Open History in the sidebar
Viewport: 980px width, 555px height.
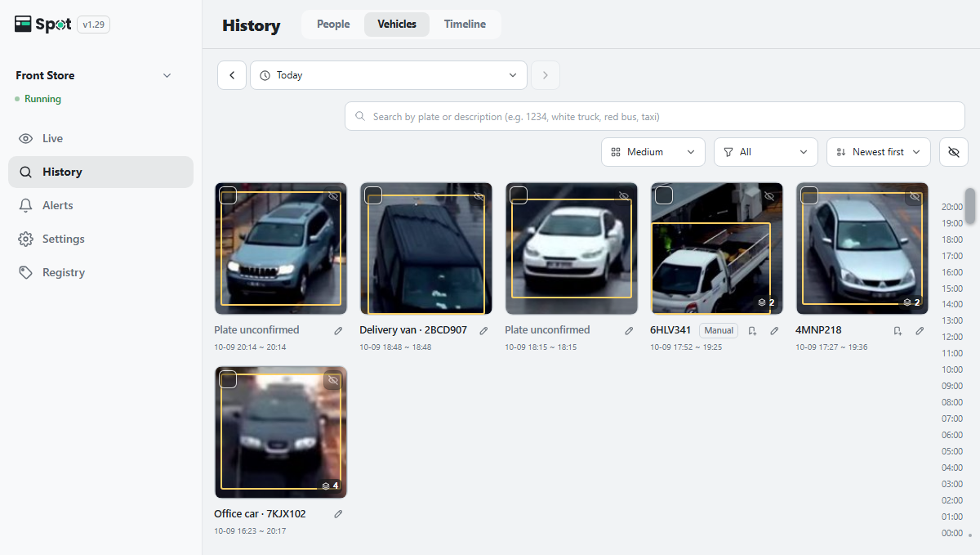[100, 172]
